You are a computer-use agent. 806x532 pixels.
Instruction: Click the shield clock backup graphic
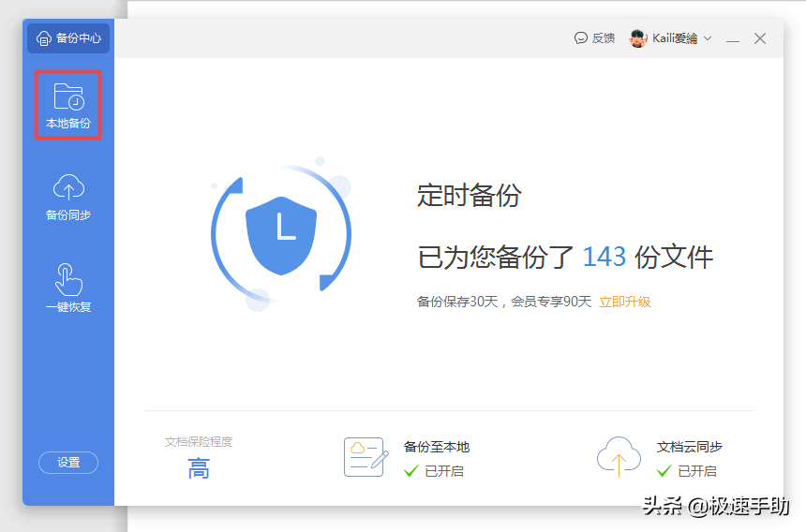pos(281,235)
